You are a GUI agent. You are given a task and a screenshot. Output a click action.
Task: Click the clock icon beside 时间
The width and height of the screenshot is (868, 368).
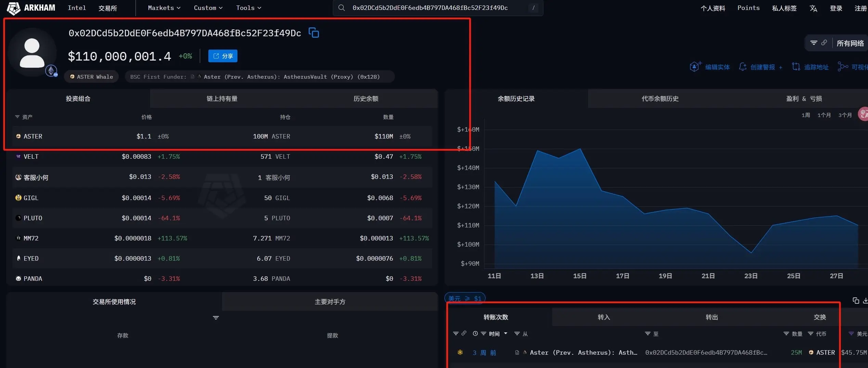pos(475,333)
